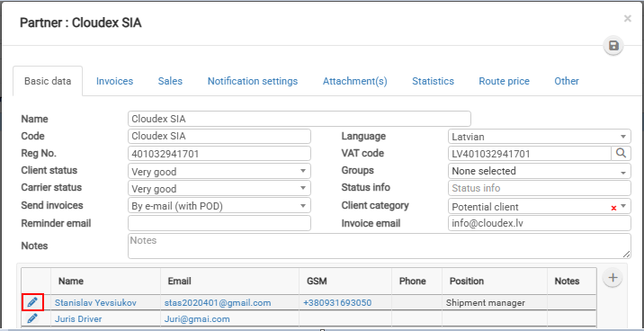
Task: Click the Reminder email field
Action: 219,223
